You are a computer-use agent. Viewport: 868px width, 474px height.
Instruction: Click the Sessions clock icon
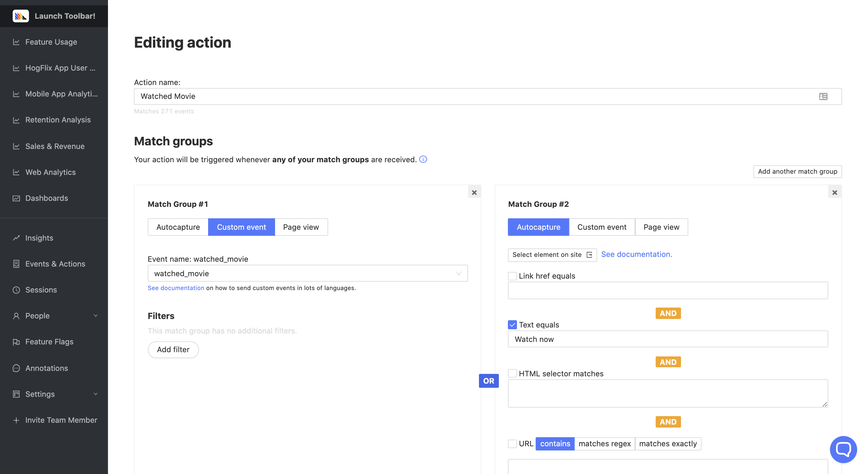pyautogui.click(x=16, y=290)
